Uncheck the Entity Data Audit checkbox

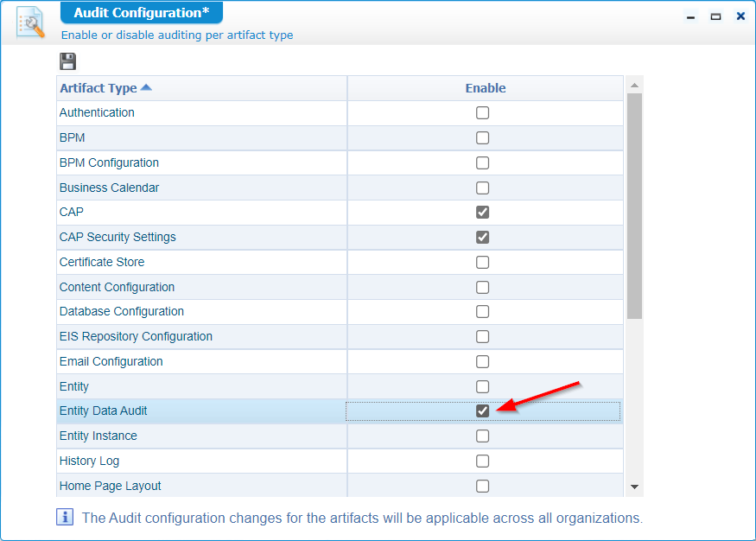click(483, 411)
